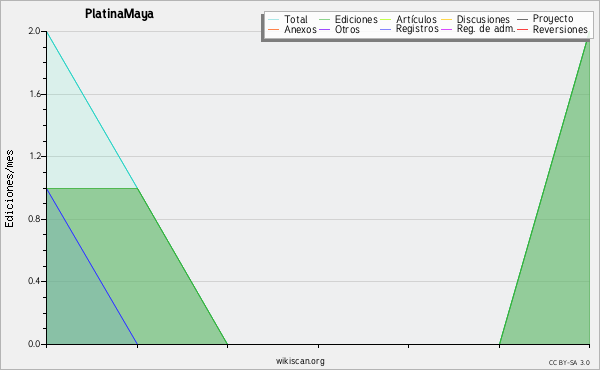Click the Registros legend entry
Screen dimensions: 600x370
point(409,29)
